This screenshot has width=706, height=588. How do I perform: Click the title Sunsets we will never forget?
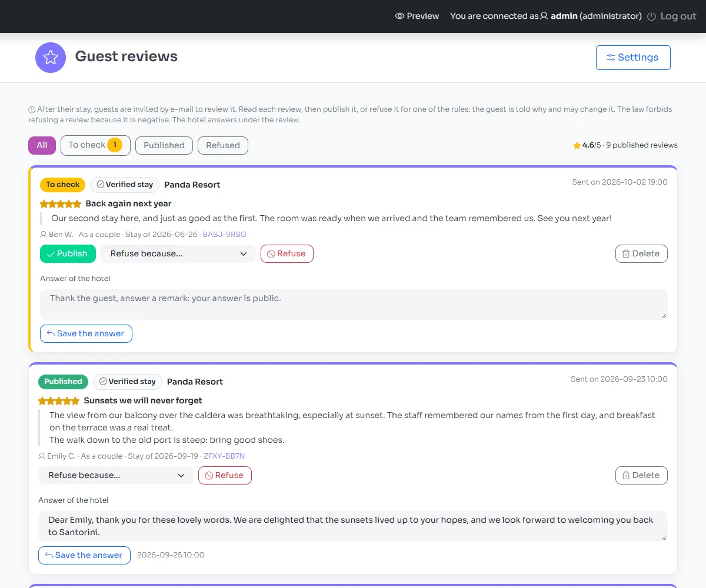[143, 401]
